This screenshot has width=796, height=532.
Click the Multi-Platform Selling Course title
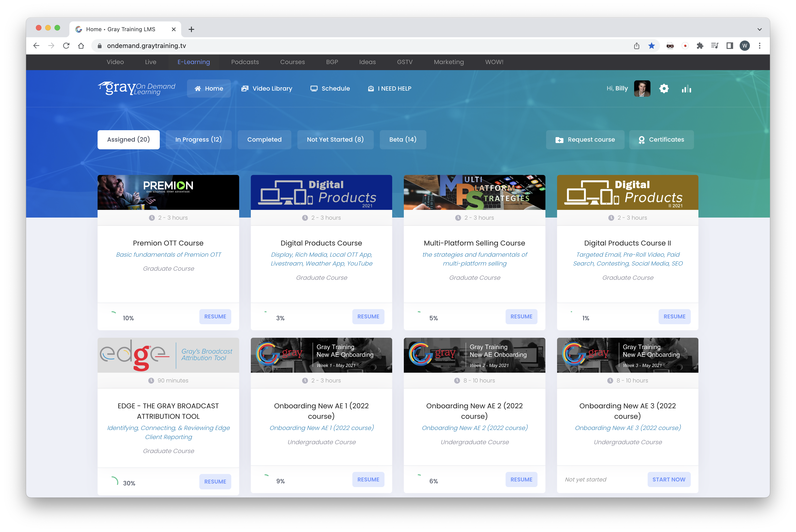coord(474,243)
